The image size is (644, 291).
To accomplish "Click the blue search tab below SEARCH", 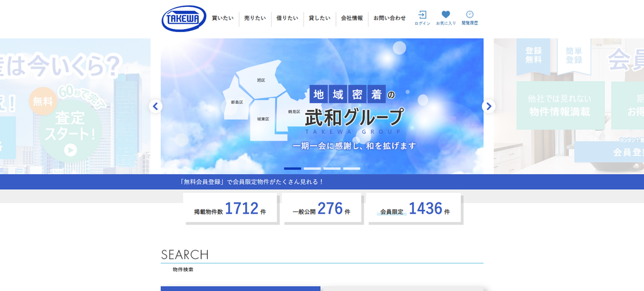I will (240, 288).
